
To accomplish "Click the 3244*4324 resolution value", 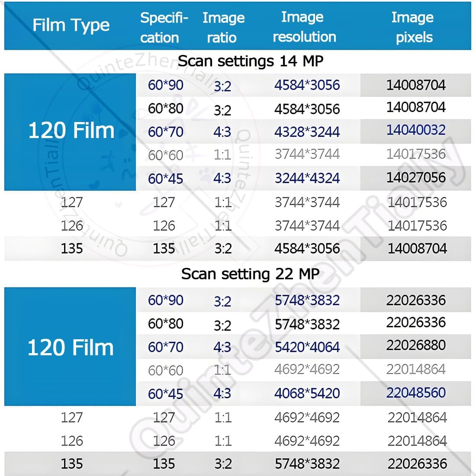I will 307,178.
